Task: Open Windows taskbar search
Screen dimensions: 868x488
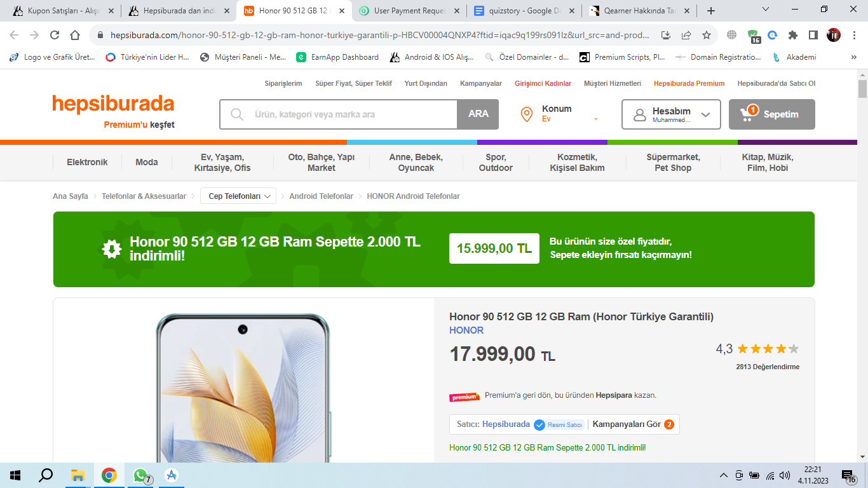Action: 46,475
